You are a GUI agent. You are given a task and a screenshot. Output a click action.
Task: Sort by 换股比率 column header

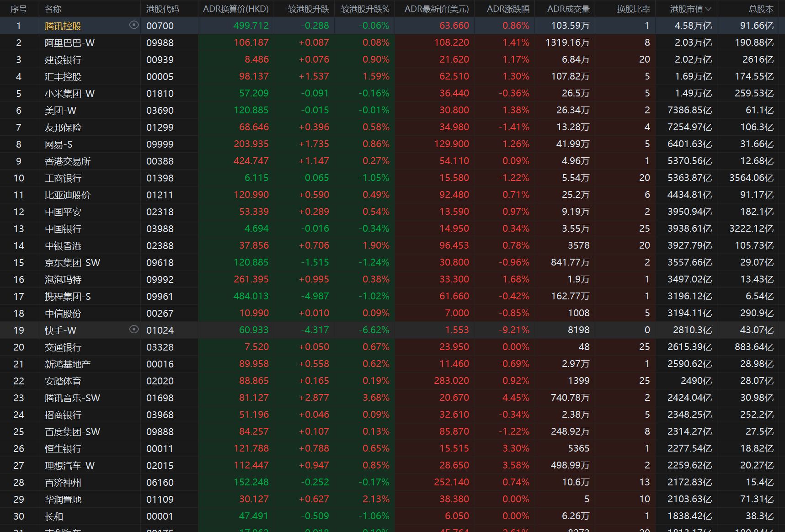[633, 9]
